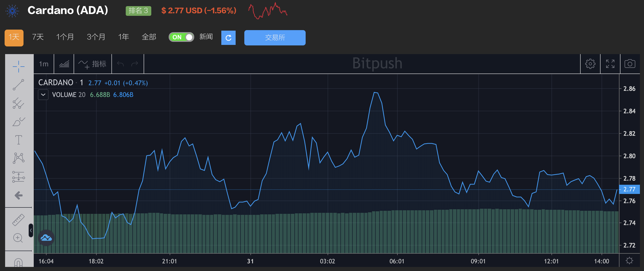Select the 全部 time range tab
The image size is (644, 271).
149,37
